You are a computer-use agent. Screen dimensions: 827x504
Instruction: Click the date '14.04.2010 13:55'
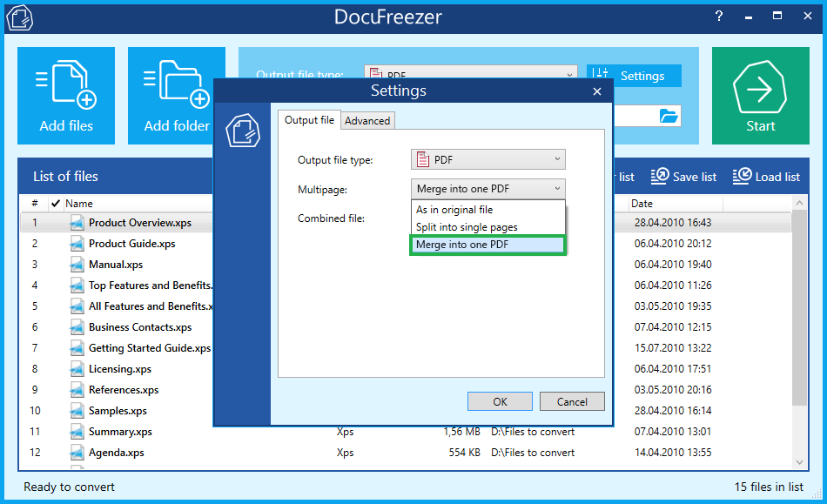point(673,453)
